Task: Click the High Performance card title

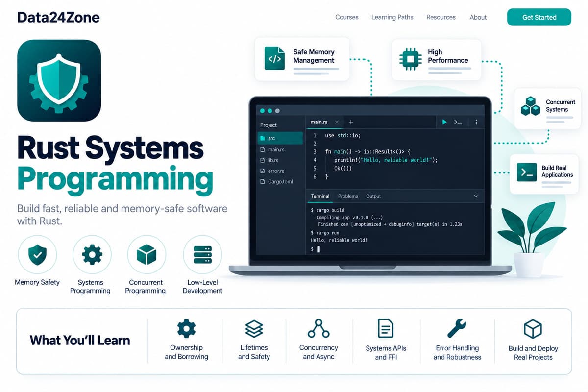Action: tap(448, 56)
